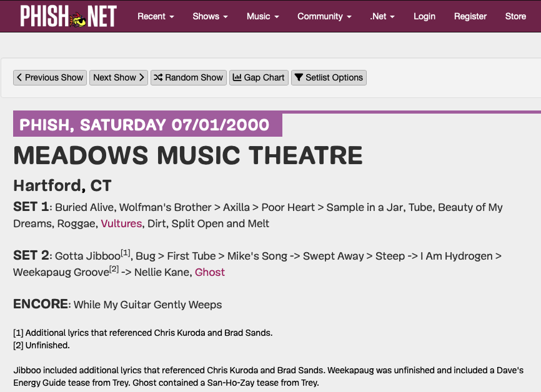Open Wolfman's Brother song page
The height and width of the screenshot is (392, 541).
(166, 207)
